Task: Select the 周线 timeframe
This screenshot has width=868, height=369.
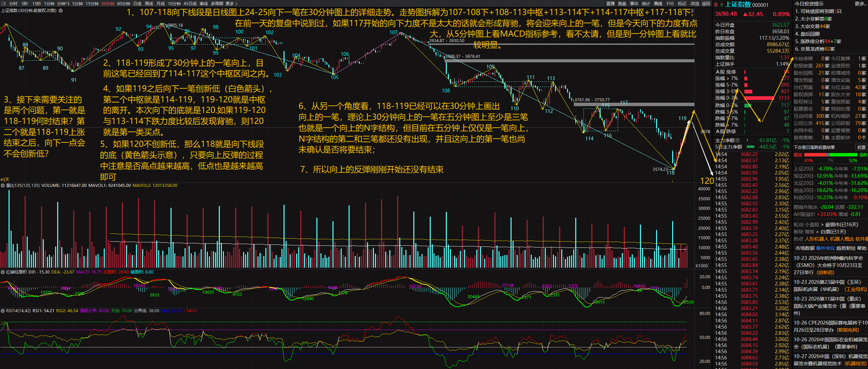Action: 149,3
